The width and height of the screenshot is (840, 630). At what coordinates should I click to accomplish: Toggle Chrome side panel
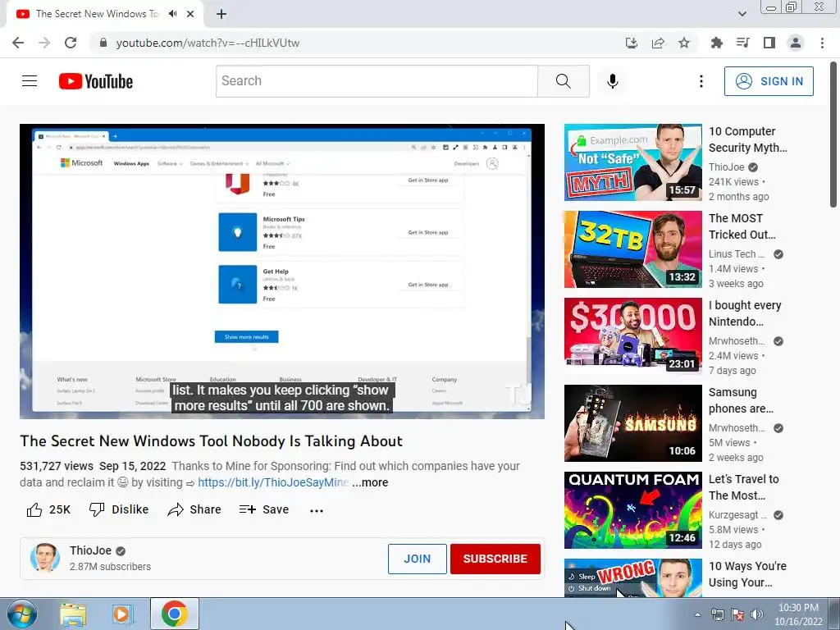769,43
